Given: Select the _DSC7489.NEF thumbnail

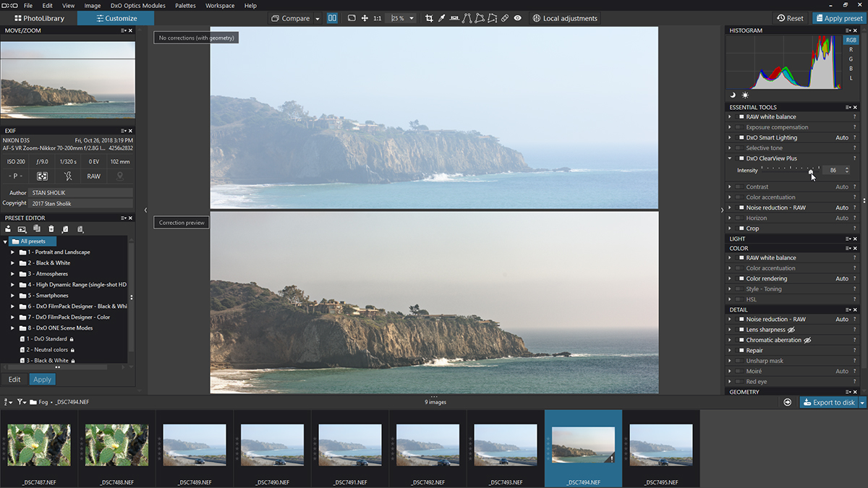Looking at the screenshot, I should pos(195,449).
